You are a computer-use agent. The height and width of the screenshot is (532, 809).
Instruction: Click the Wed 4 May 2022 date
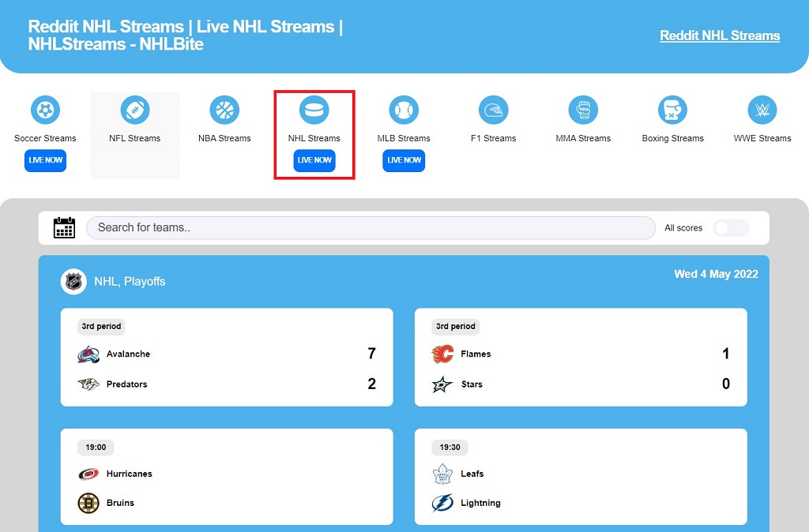pos(716,274)
